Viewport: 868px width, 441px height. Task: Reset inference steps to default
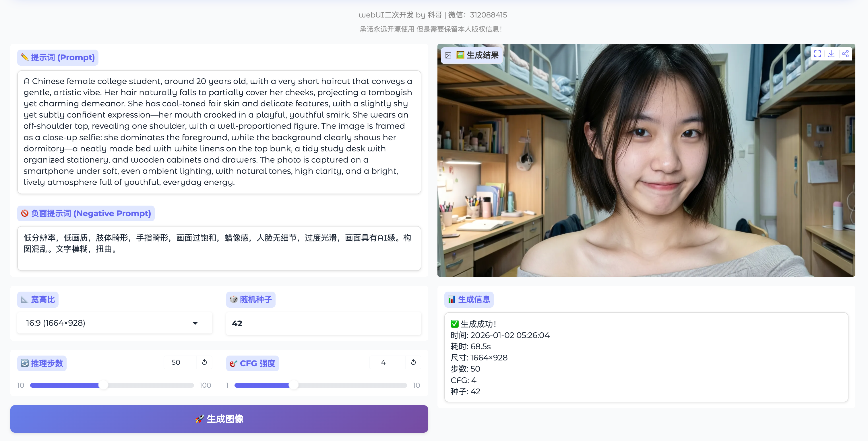[204, 362]
